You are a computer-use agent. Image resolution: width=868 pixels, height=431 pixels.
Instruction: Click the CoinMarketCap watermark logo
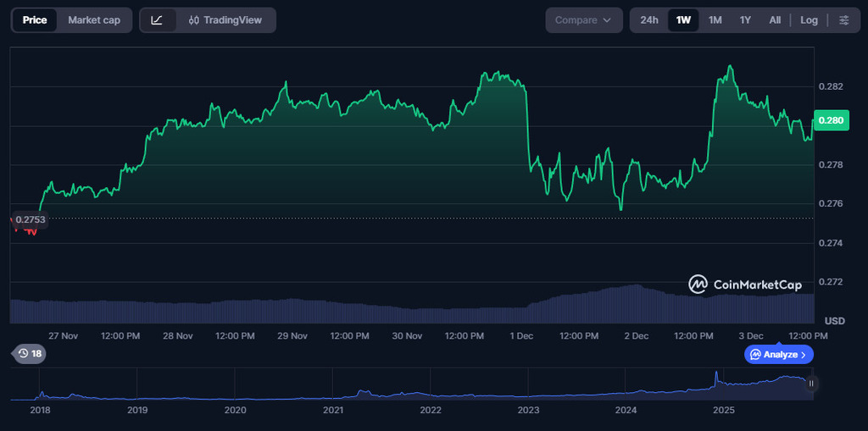(x=745, y=285)
